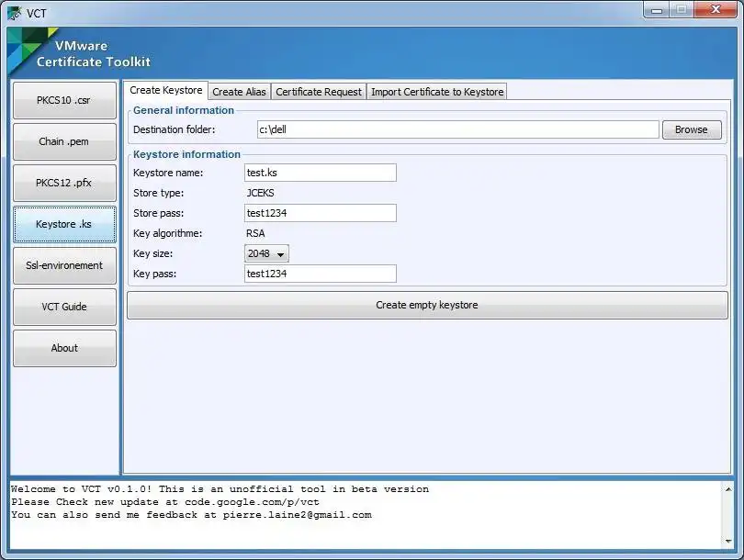
Task: Click the General information group label
Action: click(183, 110)
